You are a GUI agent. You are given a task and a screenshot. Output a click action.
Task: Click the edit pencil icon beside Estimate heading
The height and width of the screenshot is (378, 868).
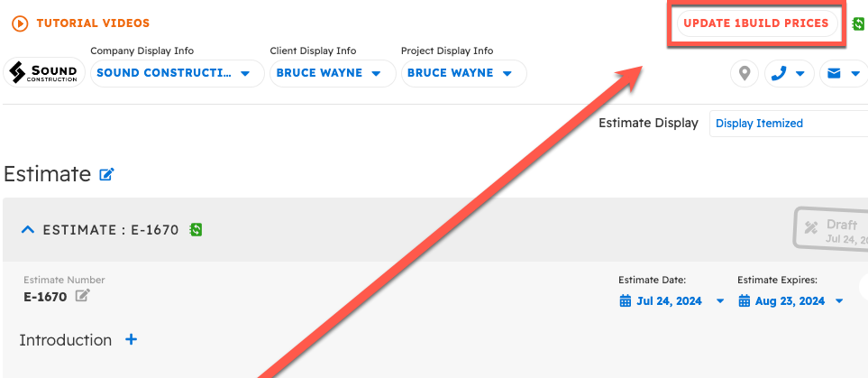pos(107,174)
